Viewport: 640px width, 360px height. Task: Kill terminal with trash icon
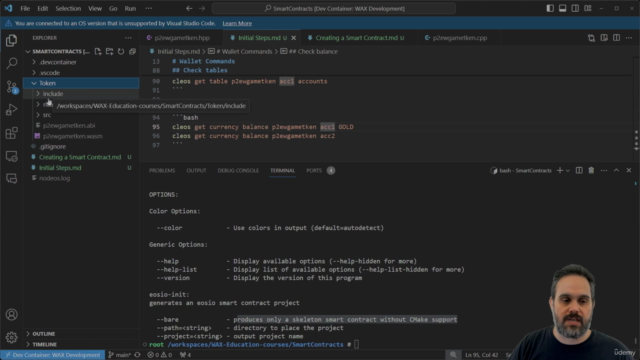[x=591, y=170]
